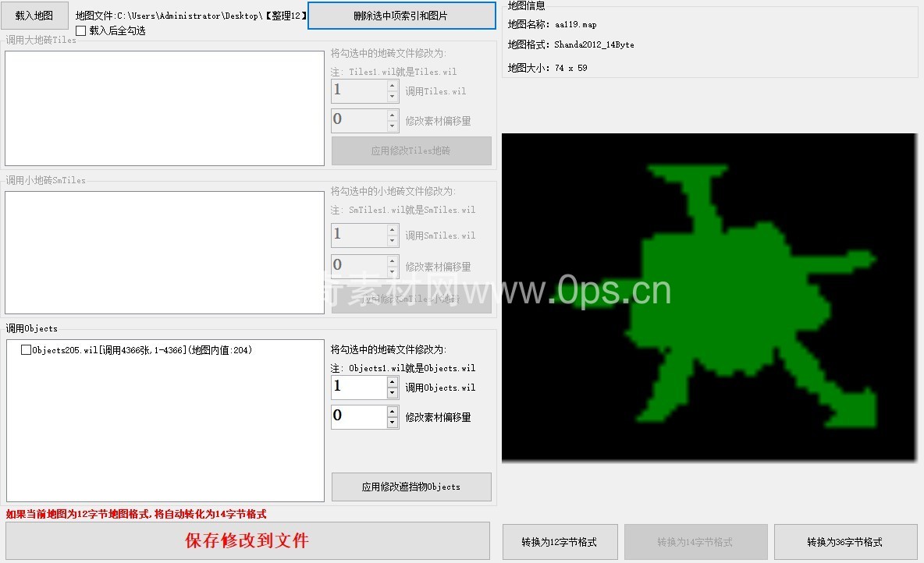This screenshot has width=924, height=563.
Task: Click the 地图文件 path text
Action: click(191, 16)
